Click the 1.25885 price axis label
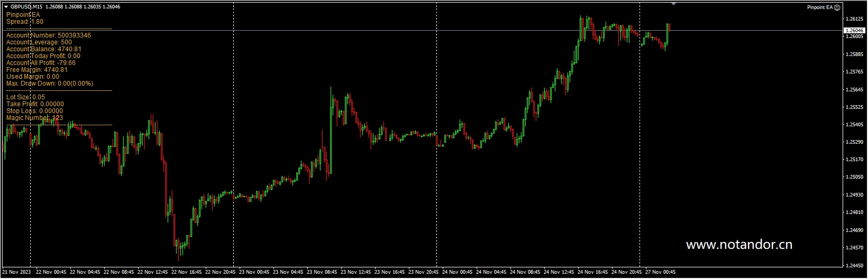868x279 pixels. 854,54
